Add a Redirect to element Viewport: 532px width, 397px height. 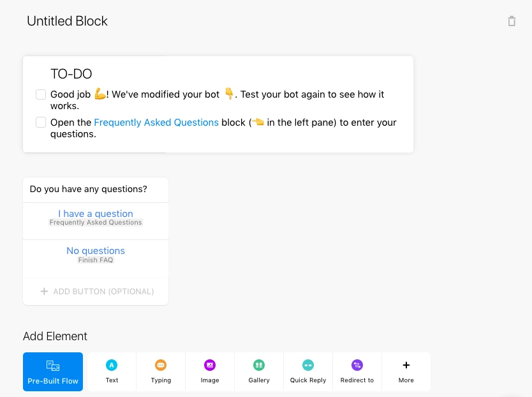[x=357, y=371]
